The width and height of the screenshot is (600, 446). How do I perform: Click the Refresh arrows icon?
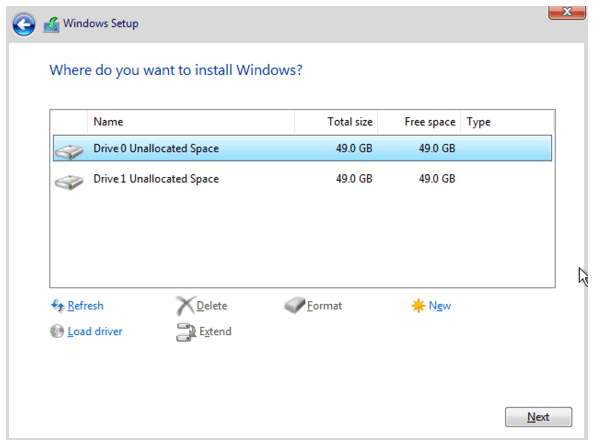57,306
